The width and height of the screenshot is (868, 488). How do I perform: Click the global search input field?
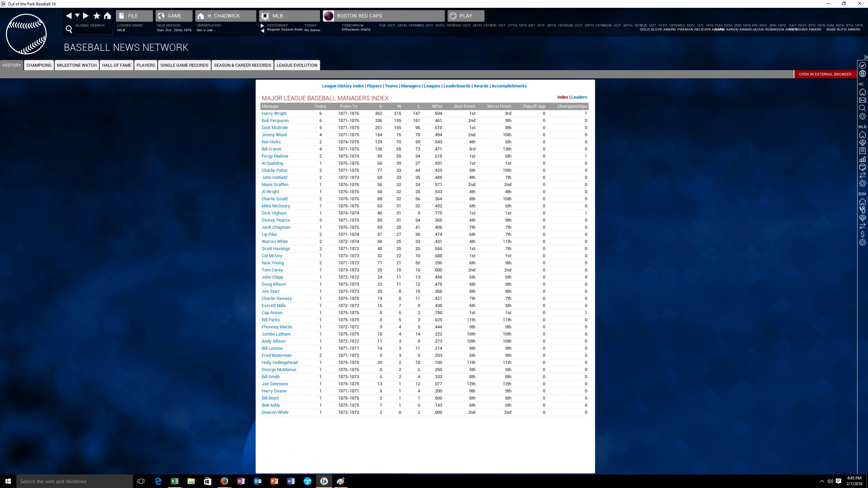click(94, 31)
